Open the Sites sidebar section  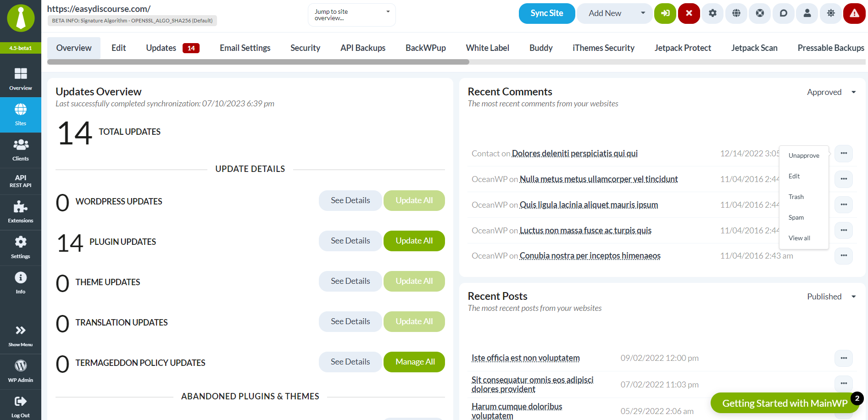click(x=21, y=115)
